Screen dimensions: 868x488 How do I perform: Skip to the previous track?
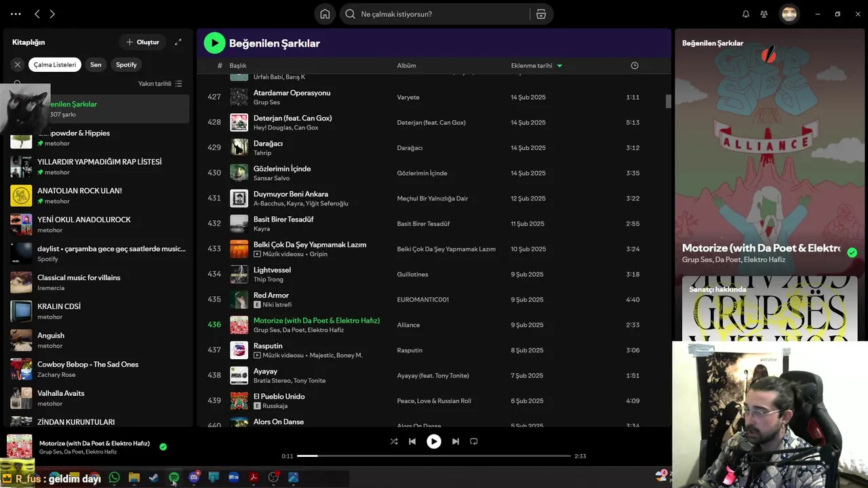[x=412, y=441]
